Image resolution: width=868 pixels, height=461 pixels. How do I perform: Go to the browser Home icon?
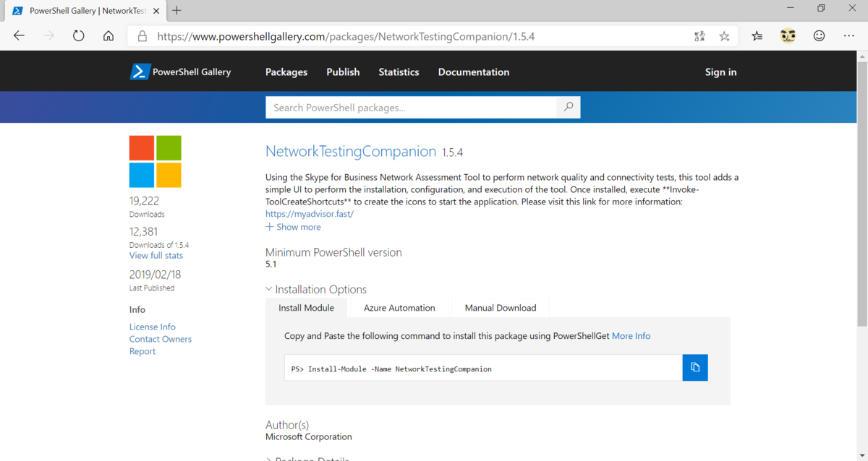108,36
